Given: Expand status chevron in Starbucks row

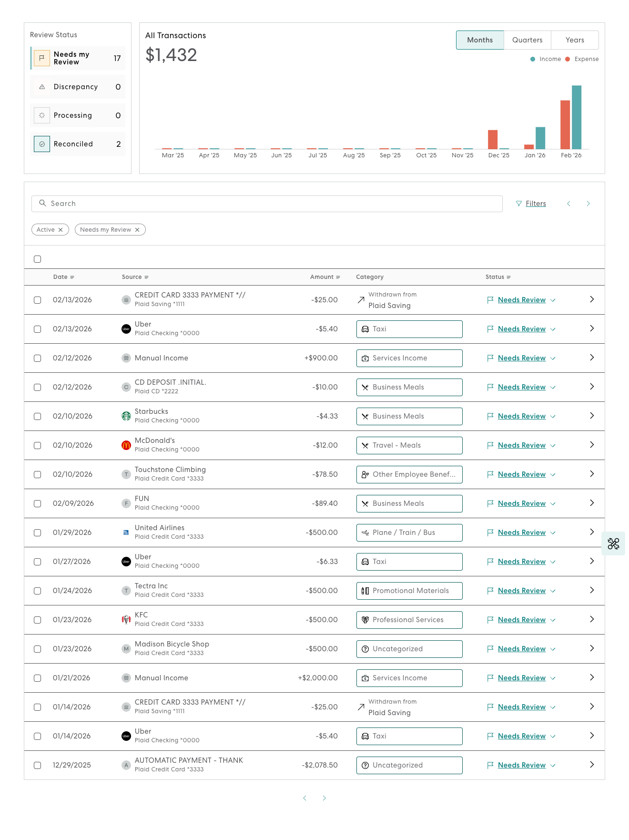Looking at the screenshot, I should click(553, 417).
